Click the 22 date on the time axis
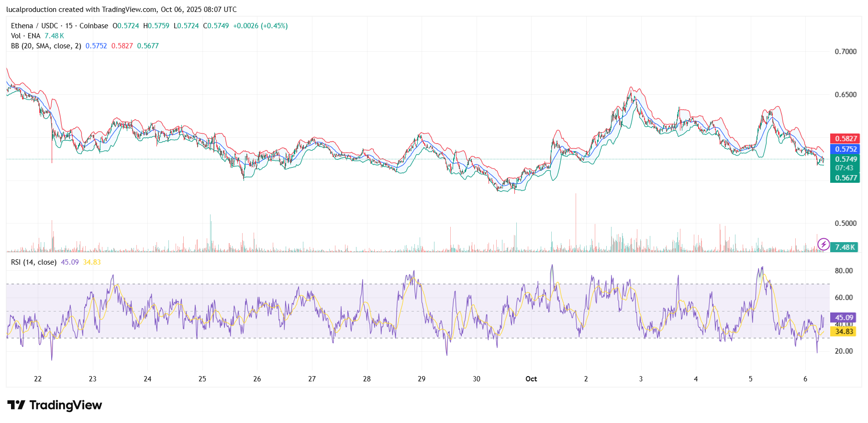This screenshot has width=868, height=423. pos(38,379)
